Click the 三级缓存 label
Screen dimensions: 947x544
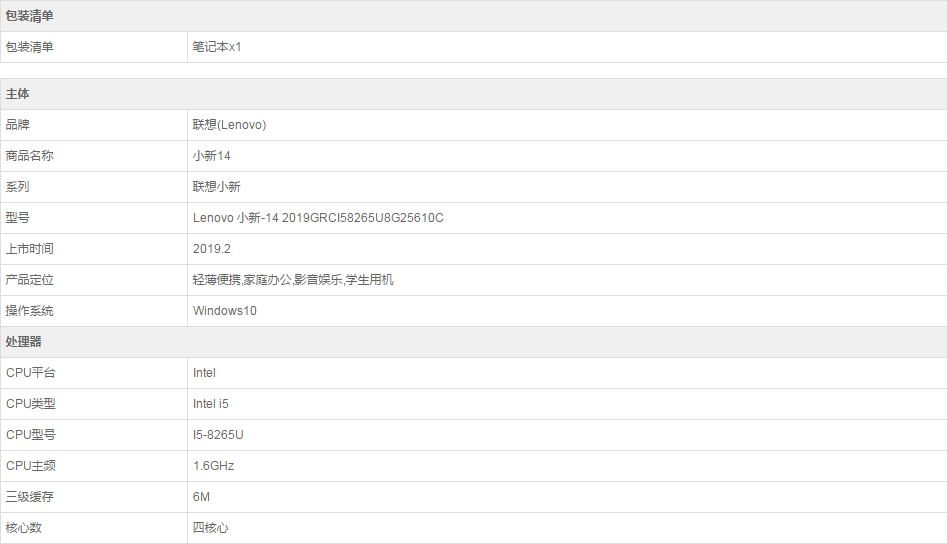point(30,497)
